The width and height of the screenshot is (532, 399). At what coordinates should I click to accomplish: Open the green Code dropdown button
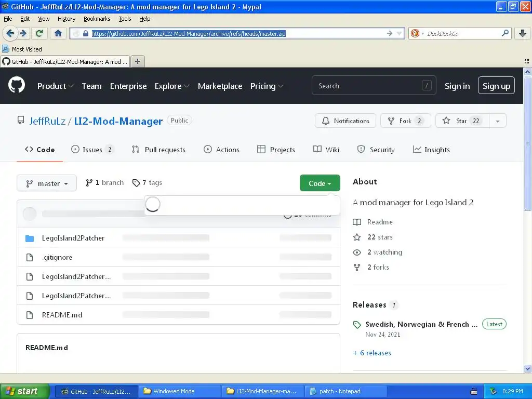[x=320, y=183]
